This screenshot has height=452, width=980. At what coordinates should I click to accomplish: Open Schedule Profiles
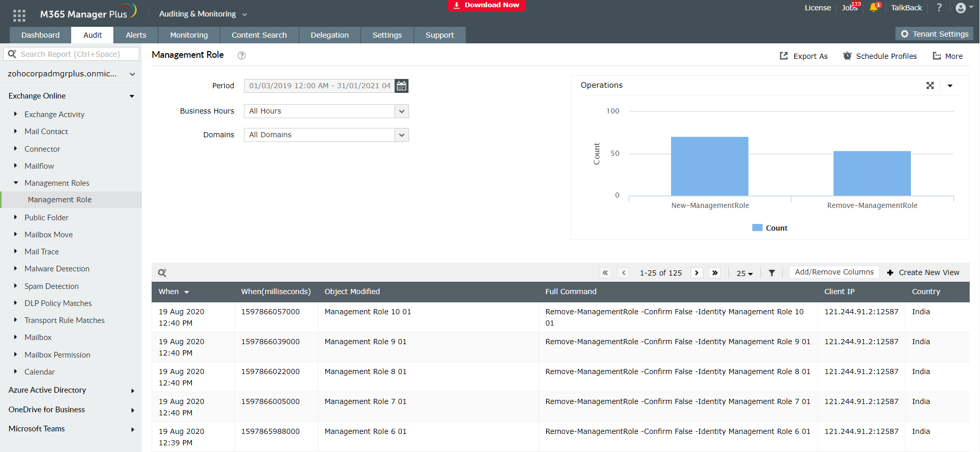coord(880,56)
